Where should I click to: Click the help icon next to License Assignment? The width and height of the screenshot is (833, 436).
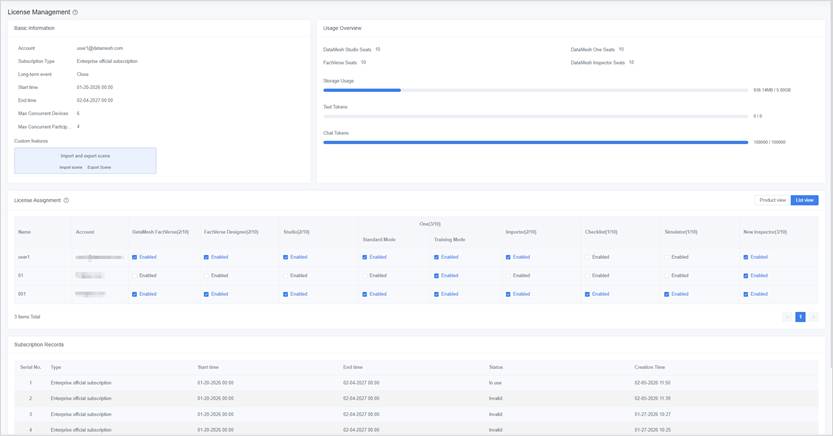coord(66,201)
